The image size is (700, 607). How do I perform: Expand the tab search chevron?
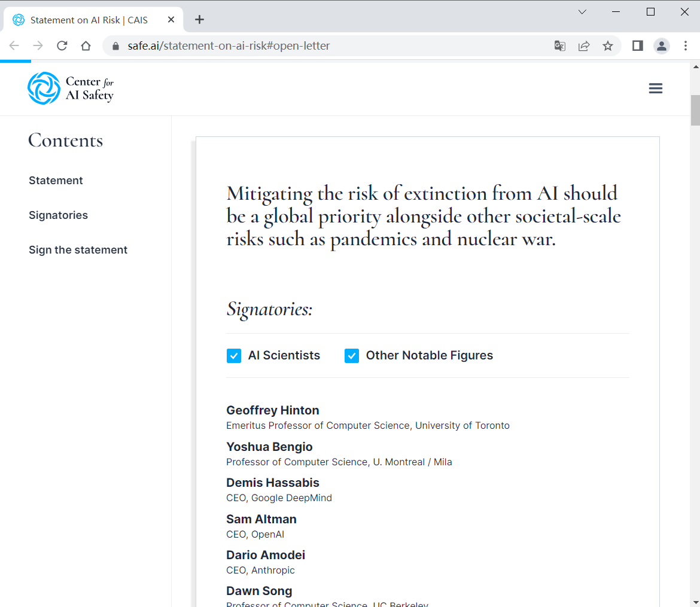point(582,12)
